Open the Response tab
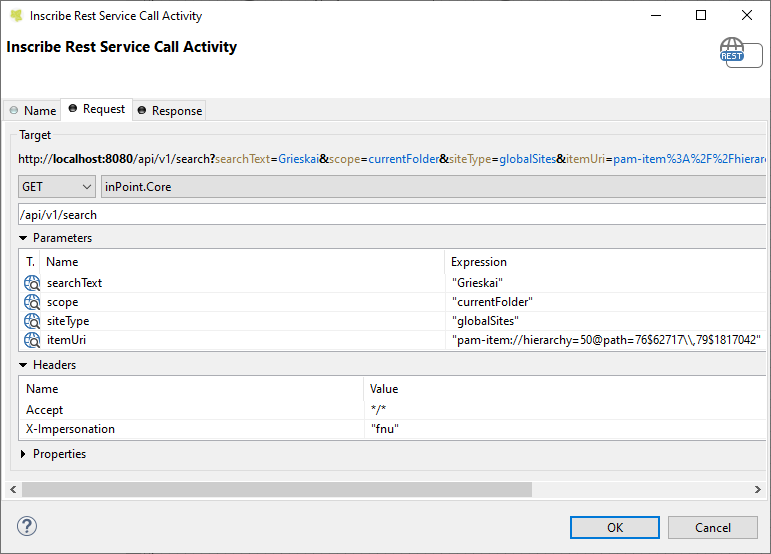 (169, 111)
